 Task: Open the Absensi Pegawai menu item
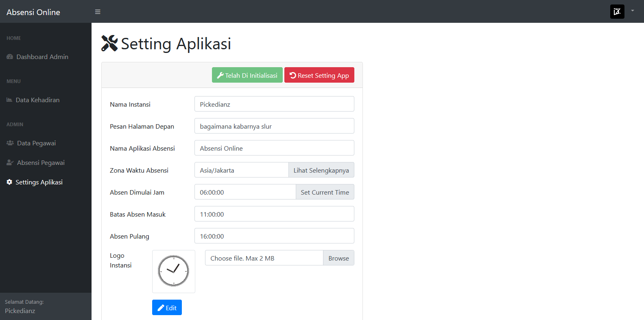tap(41, 162)
